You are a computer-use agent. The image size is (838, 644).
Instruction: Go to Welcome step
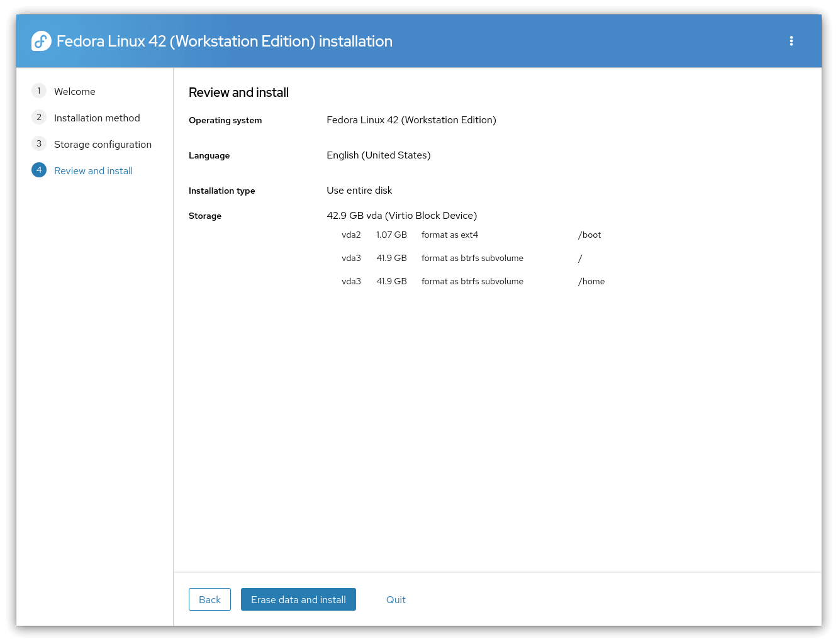(x=75, y=91)
